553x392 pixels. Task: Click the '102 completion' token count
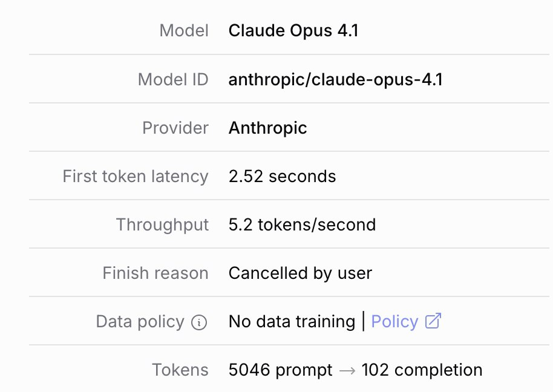pos(422,370)
